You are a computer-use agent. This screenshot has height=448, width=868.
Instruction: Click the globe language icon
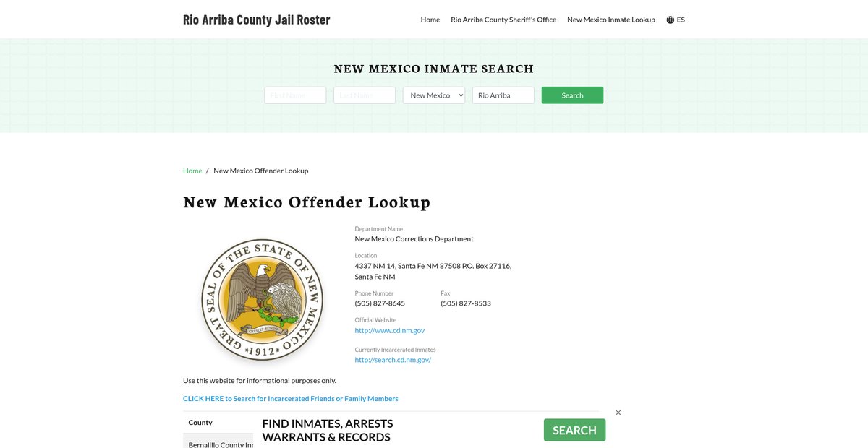click(x=671, y=20)
